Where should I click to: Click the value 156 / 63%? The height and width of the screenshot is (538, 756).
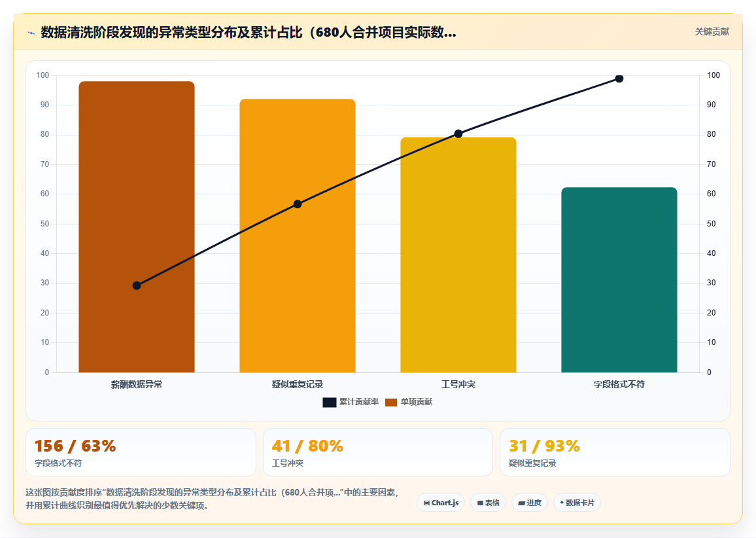[75, 446]
